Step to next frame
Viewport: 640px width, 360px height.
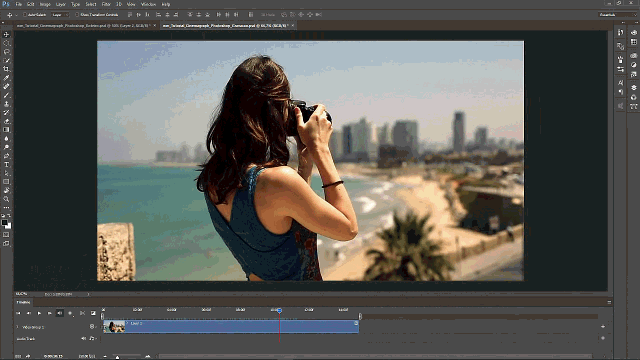[49, 313]
